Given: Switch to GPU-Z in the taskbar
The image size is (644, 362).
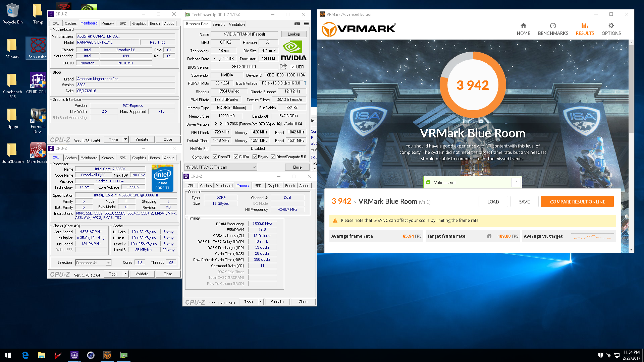Looking at the screenshot, I should [x=124, y=355].
